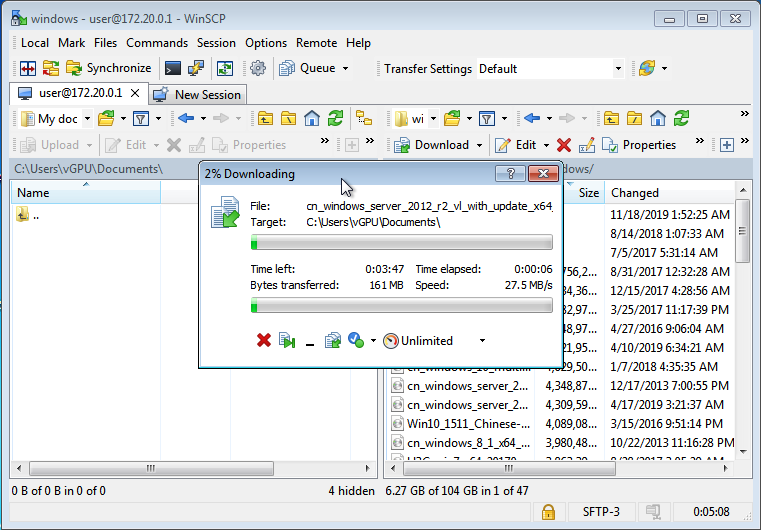
Task: Expand the Download dropdown arrow
Action: click(480, 145)
